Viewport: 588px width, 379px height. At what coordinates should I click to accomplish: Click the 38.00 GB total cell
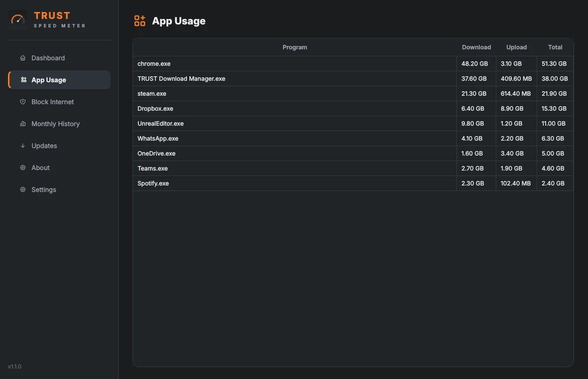555,79
